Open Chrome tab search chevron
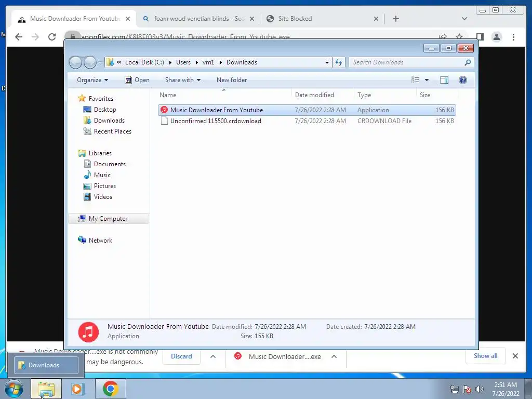 tap(464, 19)
